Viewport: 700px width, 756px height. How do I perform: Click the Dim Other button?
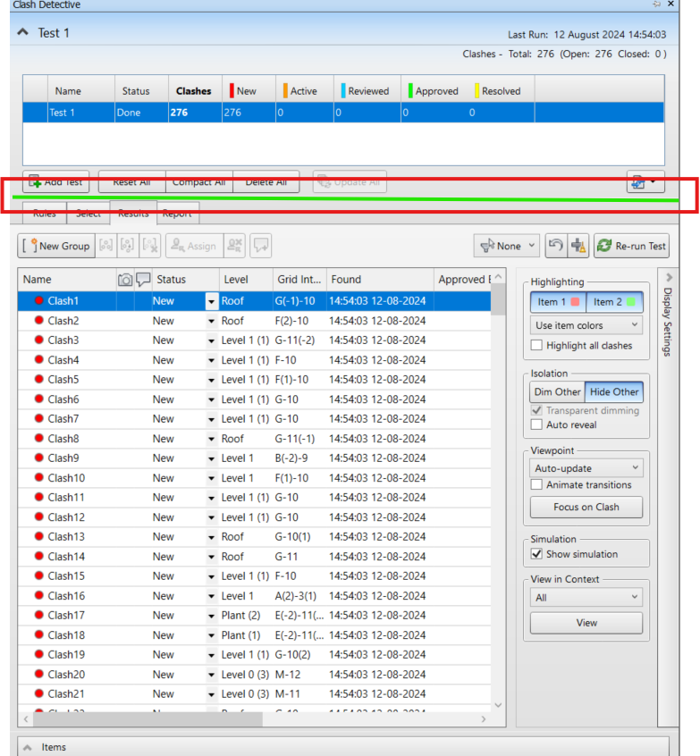557,392
